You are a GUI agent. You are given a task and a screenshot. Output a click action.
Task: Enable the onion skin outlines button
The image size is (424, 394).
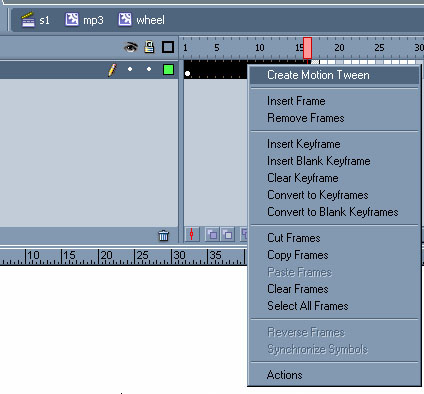pos(228,234)
